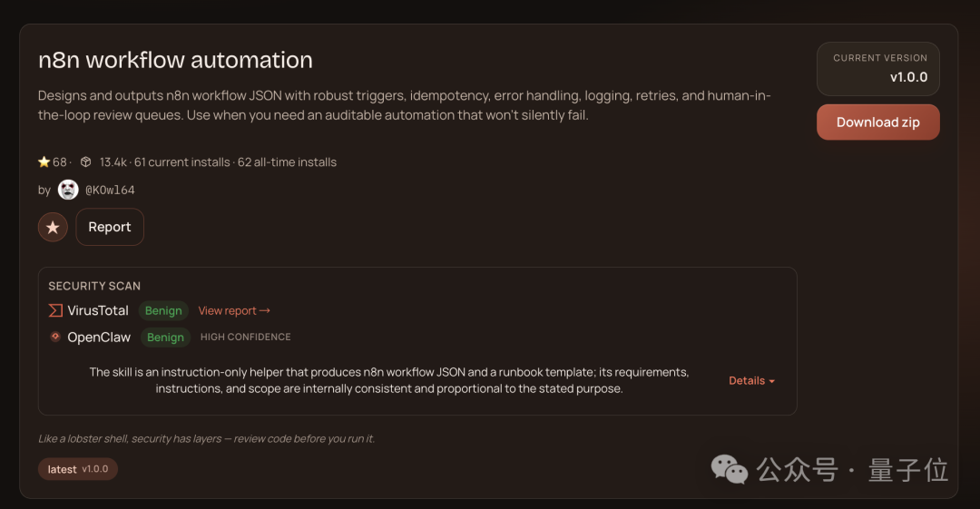Toggle the round star favorite button
Screen dimensions: 980x509
[x=53, y=227]
